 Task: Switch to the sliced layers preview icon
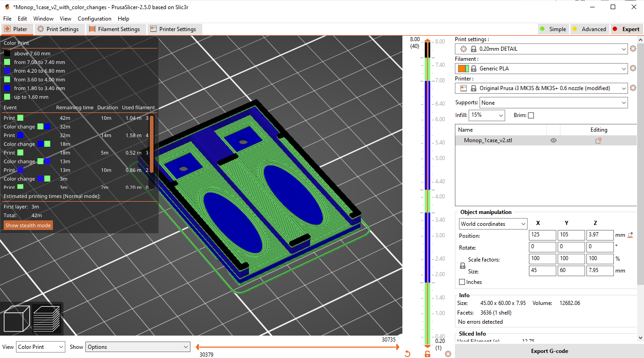click(47, 318)
